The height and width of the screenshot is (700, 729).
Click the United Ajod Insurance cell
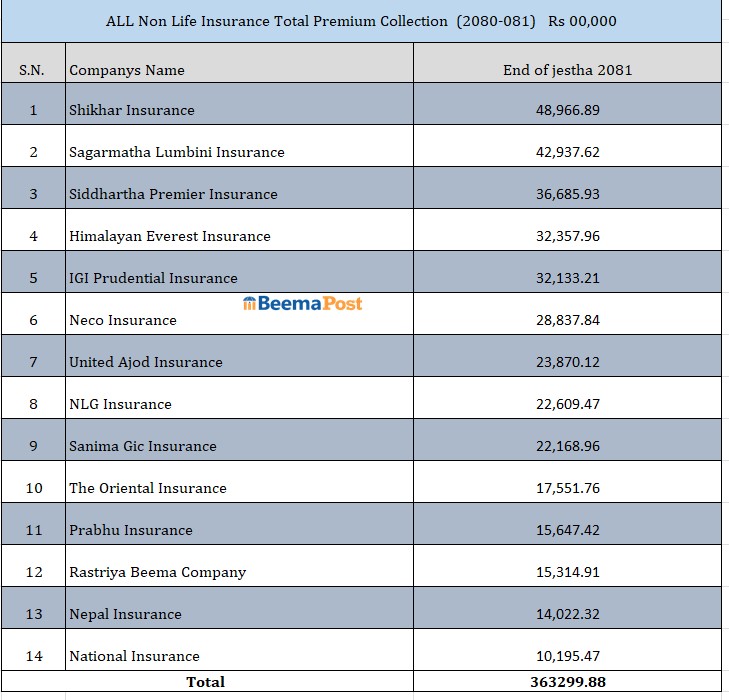click(146, 362)
